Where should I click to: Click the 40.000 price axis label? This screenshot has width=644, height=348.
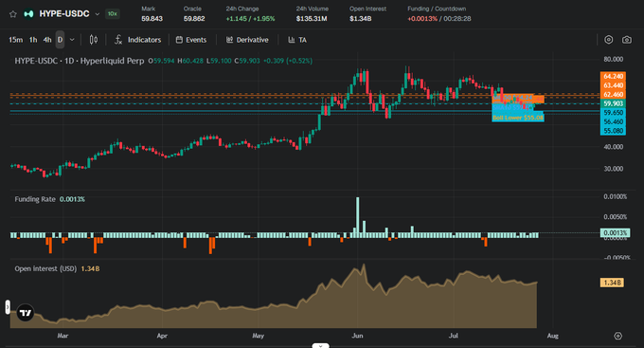(613, 147)
